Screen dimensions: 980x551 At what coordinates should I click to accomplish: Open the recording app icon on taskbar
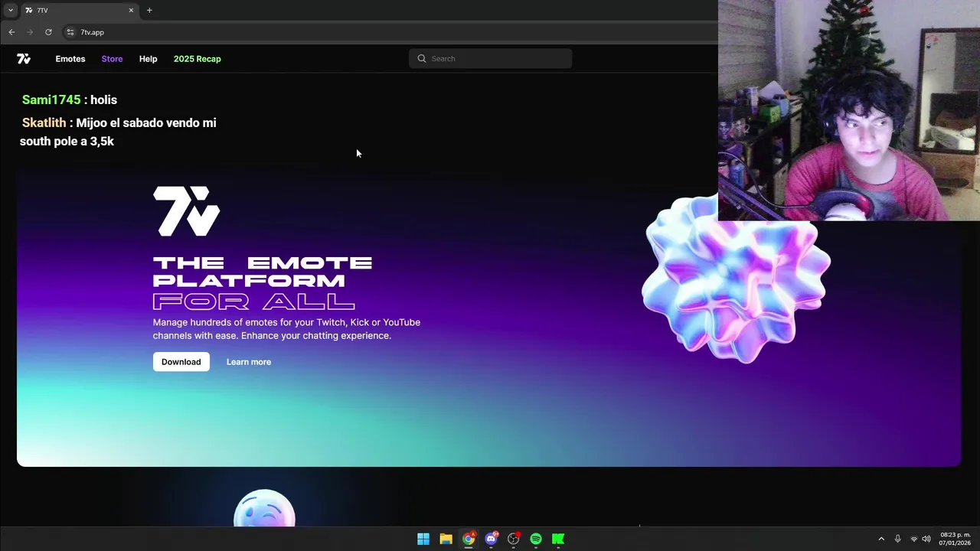(513, 540)
